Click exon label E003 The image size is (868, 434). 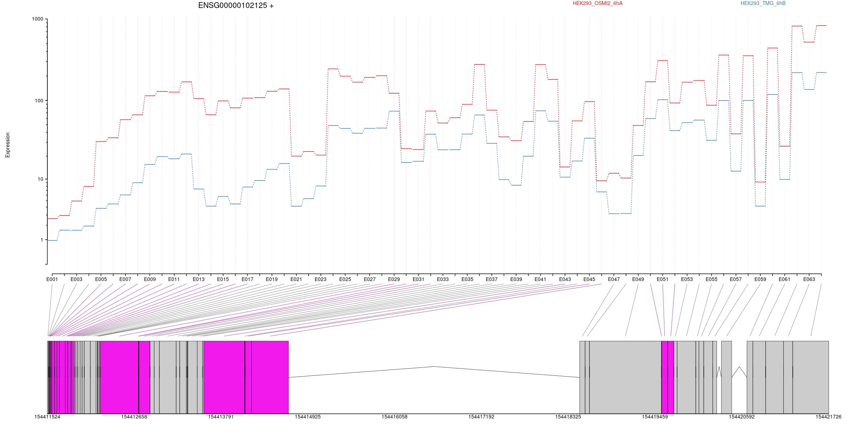click(x=76, y=279)
